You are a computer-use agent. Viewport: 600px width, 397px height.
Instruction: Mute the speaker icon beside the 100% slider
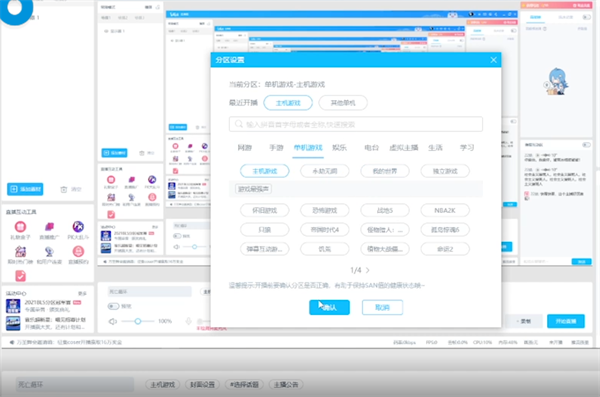tap(113, 321)
